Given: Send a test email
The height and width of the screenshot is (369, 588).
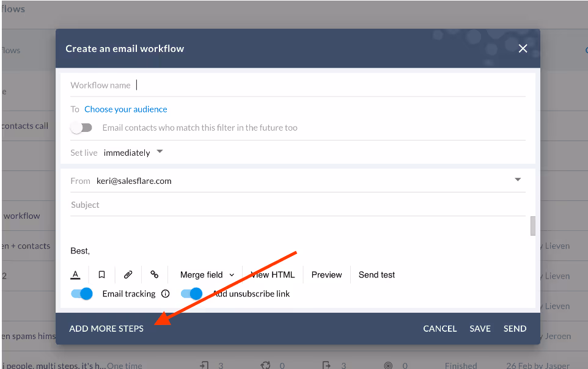Looking at the screenshot, I should pos(376,274).
